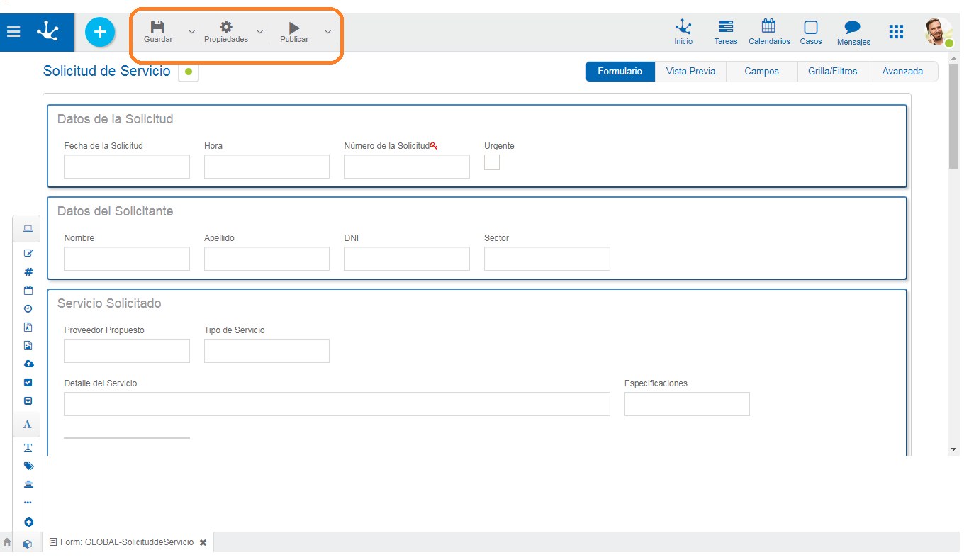Select the Datos de la Solicitud heading
The width and height of the screenshot is (969, 560).
coord(115,119)
